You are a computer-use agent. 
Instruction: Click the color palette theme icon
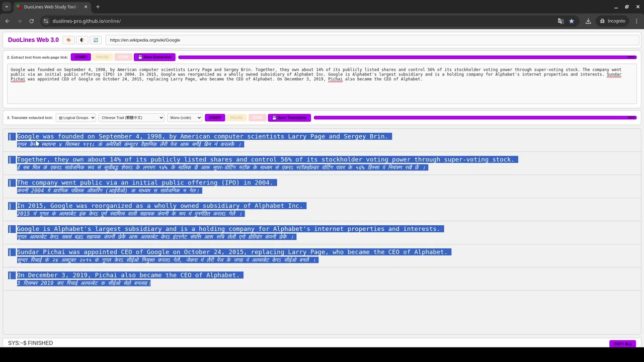[x=68, y=40]
